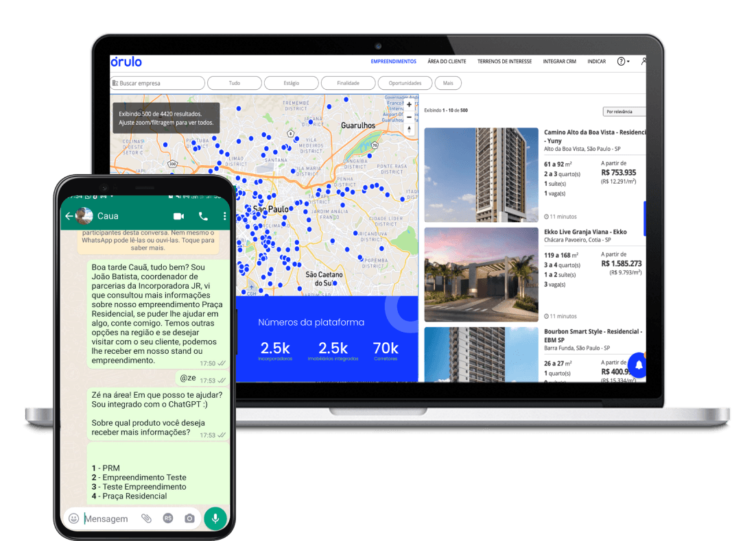
Task: Tap the WhatsApp encryption notice banner
Action: 148,241
